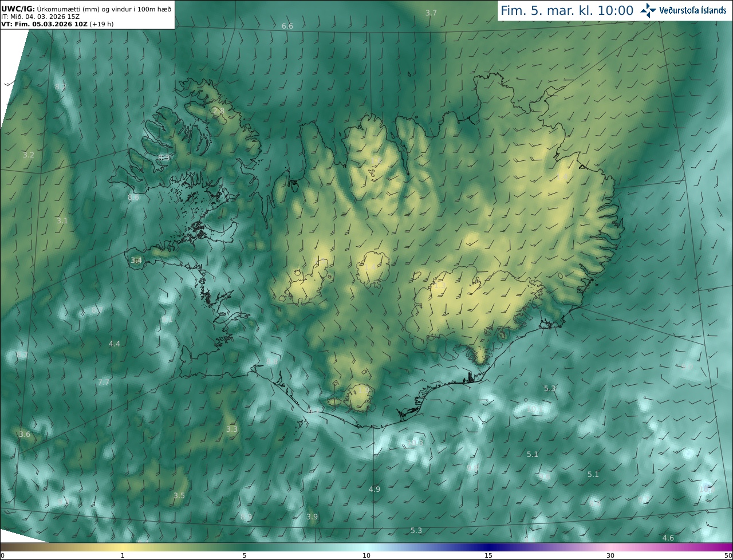Click the 3.6 value label

point(25,435)
